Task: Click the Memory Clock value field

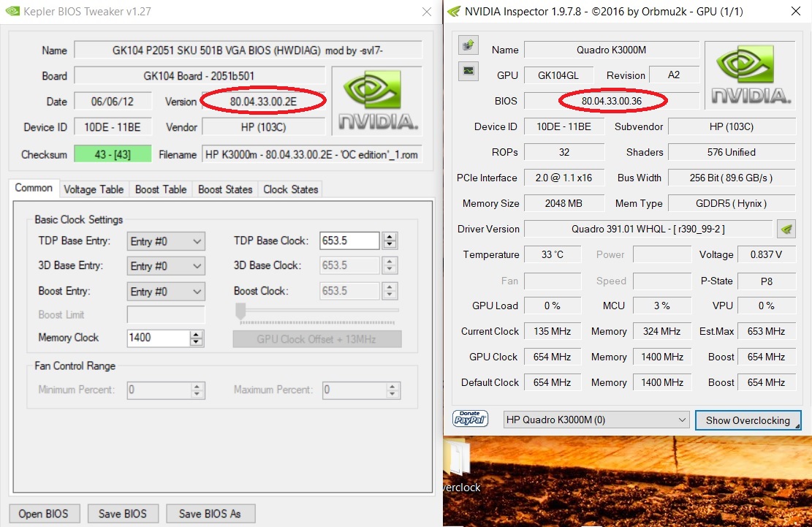Action: [159, 338]
